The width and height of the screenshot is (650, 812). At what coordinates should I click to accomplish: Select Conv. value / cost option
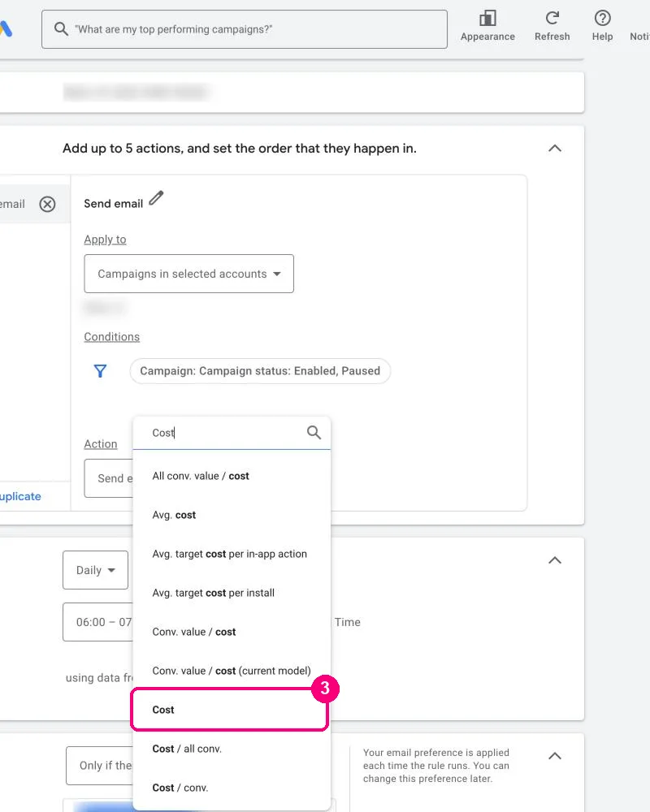click(x=232, y=631)
